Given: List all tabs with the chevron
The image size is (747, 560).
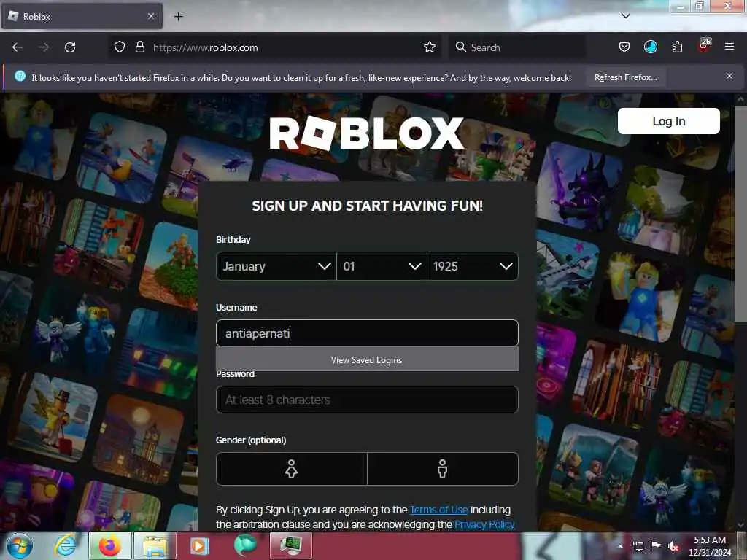Looking at the screenshot, I should [625, 16].
